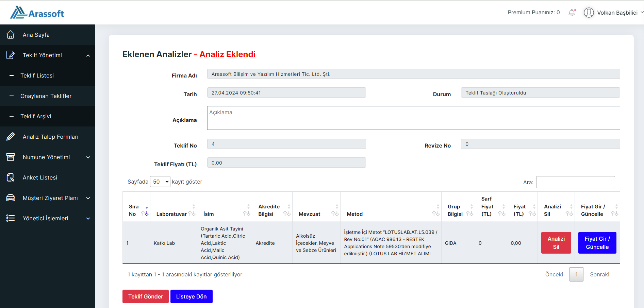This screenshot has width=644, height=308.
Task: Click the Analiz Talep Formları pencil icon
Action: tap(11, 137)
